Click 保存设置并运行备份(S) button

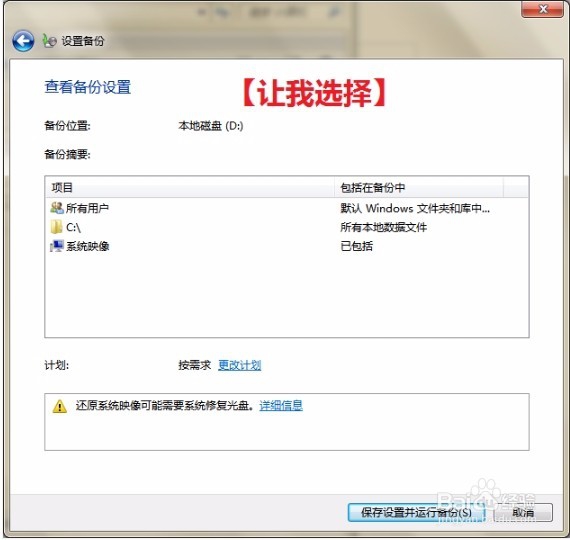coord(416,512)
